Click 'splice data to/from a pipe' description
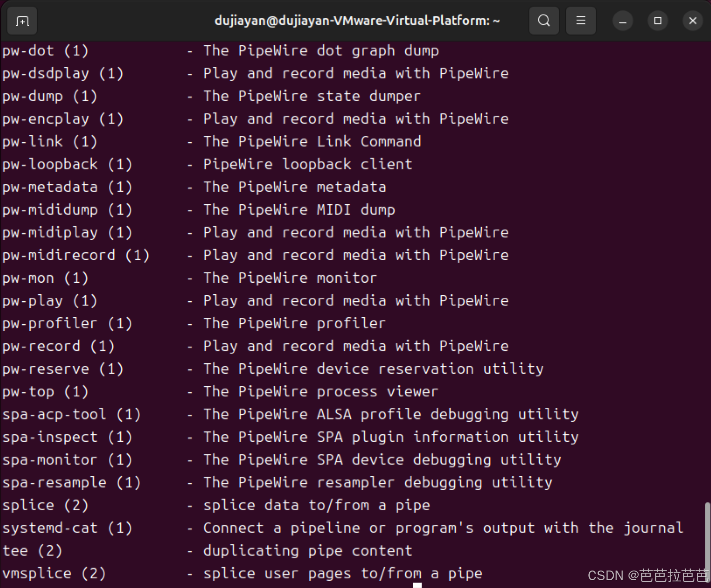Viewport: 711px width, 588px height. click(317, 505)
